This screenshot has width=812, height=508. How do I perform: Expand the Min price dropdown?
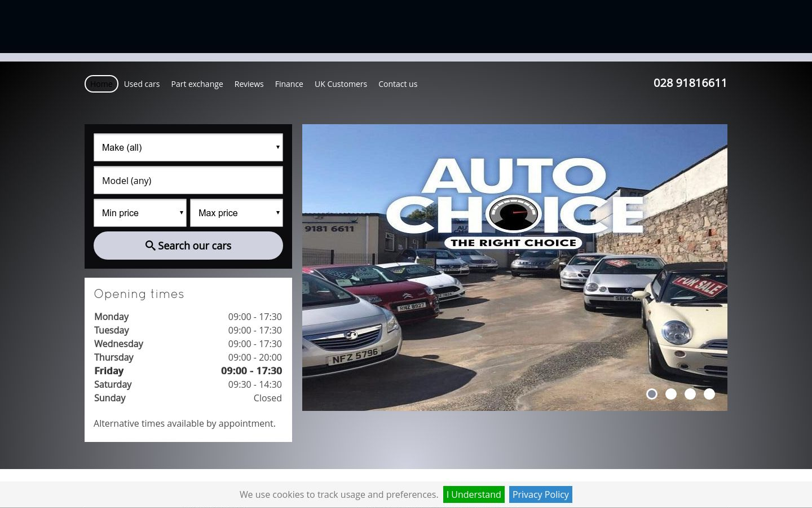coord(140,213)
